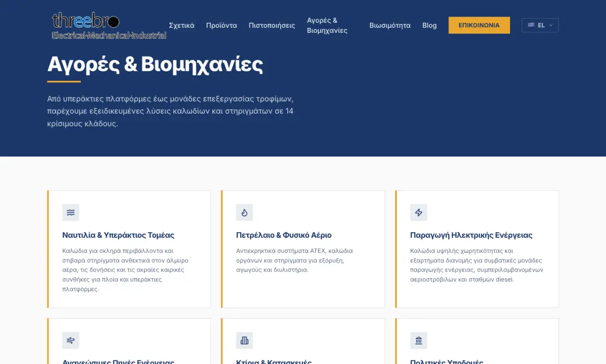This screenshot has width=606, height=364.
Task: Open the Σχετικά menu item
Action: point(181,25)
